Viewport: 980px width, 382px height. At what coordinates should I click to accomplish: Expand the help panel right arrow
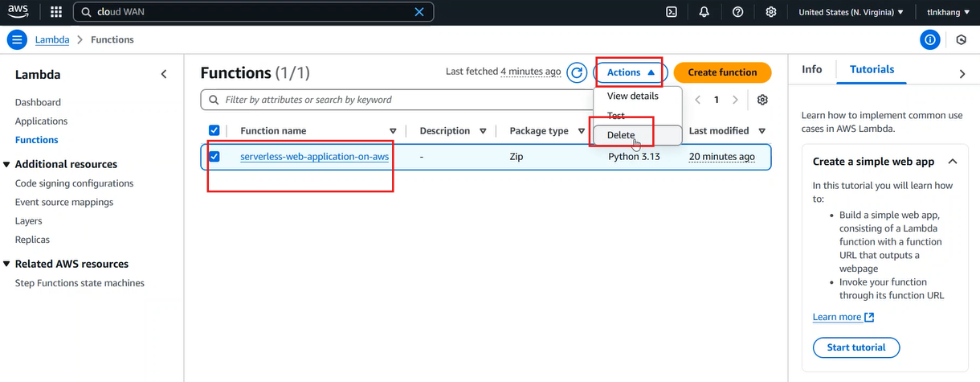pyautogui.click(x=962, y=74)
